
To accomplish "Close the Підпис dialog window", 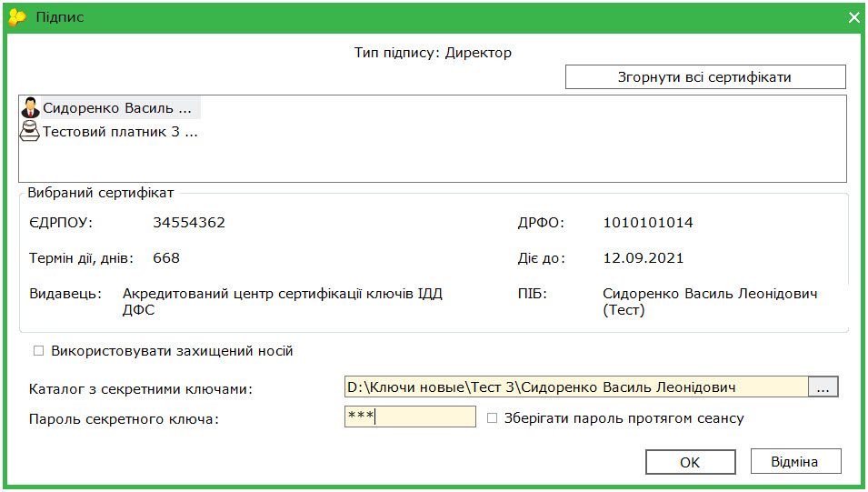I will [x=853, y=17].
